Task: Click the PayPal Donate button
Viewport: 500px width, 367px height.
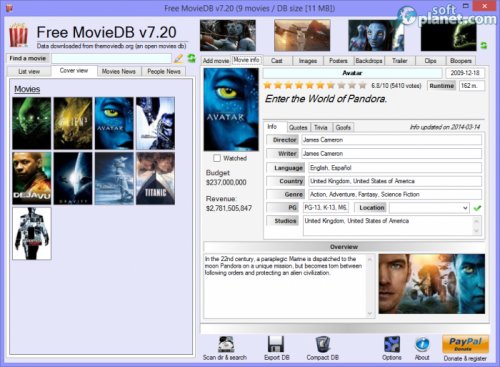Action: click(x=465, y=344)
